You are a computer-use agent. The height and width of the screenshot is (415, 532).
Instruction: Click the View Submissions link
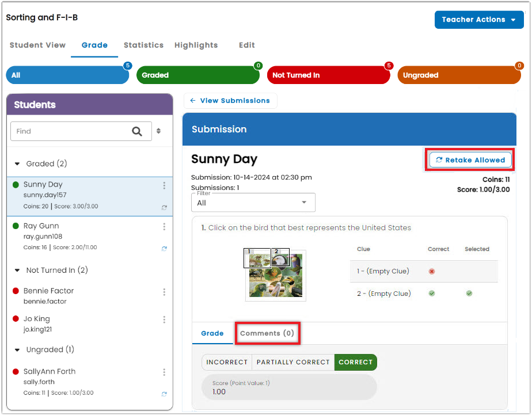pos(230,101)
